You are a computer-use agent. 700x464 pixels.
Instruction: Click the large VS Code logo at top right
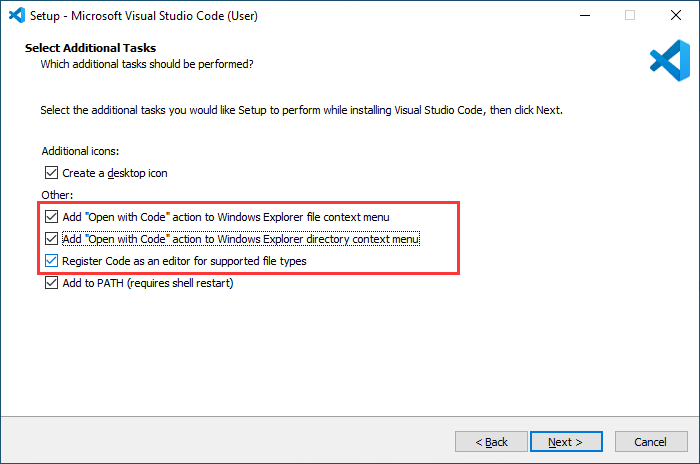tap(670, 60)
